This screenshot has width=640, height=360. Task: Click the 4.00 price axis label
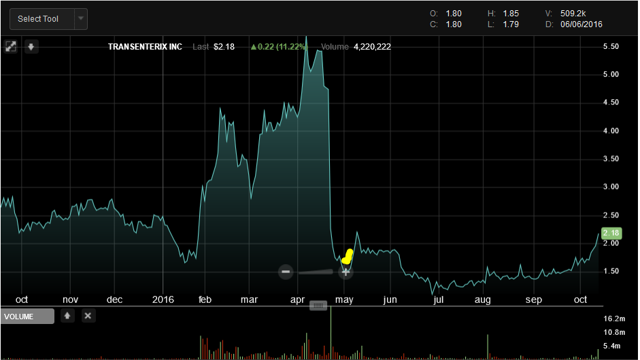pos(611,131)
